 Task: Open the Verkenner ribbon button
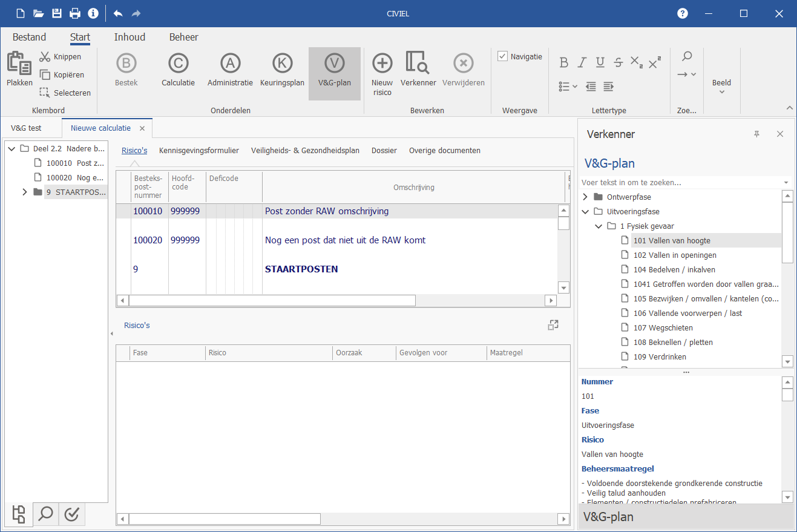(418, 70)
